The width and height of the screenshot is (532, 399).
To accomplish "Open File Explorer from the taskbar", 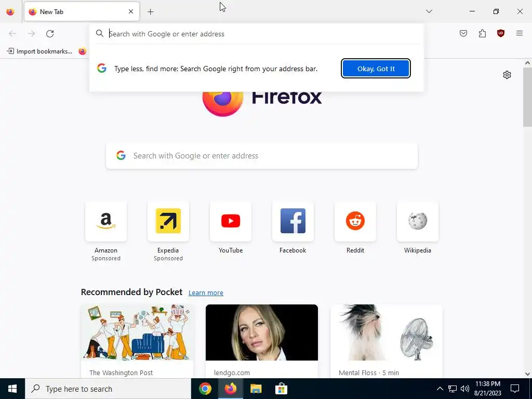I will 256,389.
